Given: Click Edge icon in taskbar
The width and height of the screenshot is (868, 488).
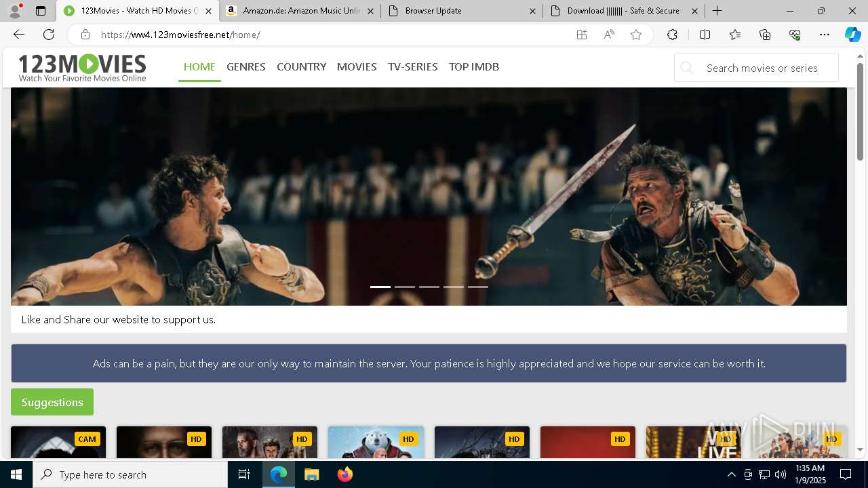Looking at the screenshot, I should (279, 474).
